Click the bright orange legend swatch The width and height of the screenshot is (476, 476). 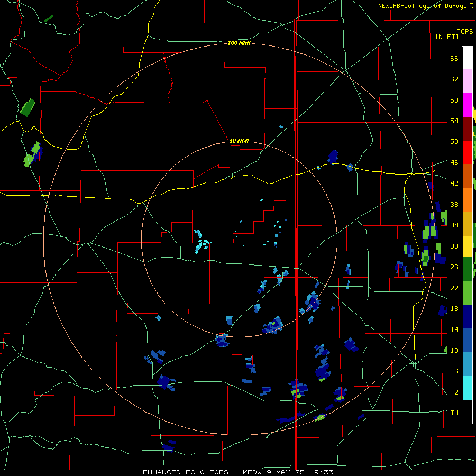(x=467, y=200)
